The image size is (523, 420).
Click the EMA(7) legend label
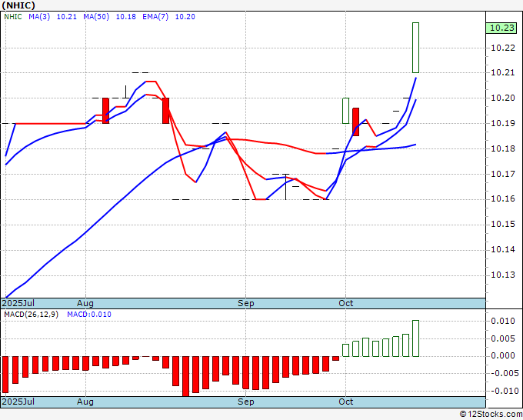(x=155, y=17)
